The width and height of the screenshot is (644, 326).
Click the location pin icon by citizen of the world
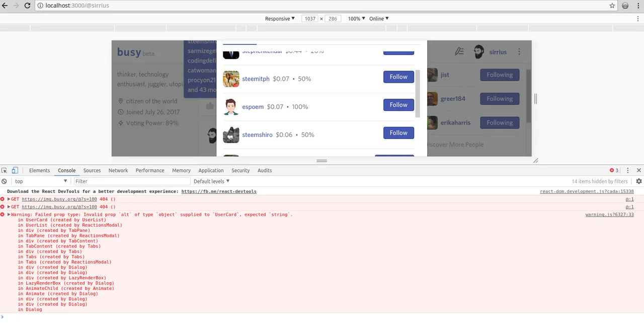121,101
